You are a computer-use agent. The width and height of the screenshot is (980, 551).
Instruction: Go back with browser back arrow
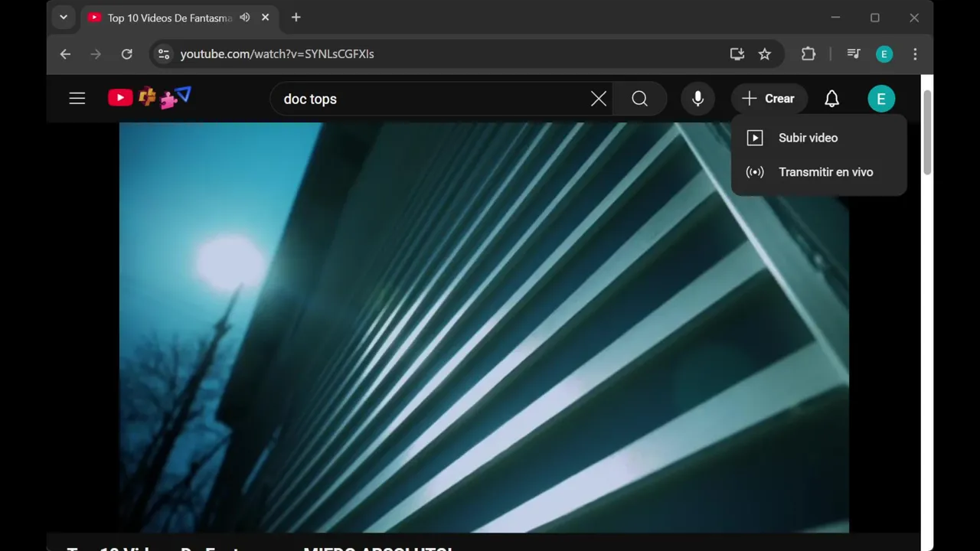coord(65,54)
